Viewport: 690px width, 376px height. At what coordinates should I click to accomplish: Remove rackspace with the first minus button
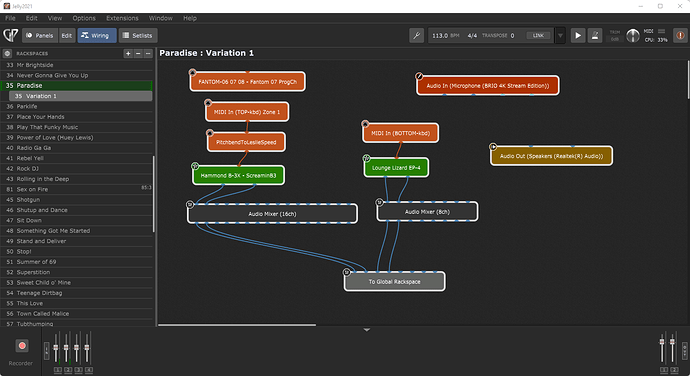(138, 53)
